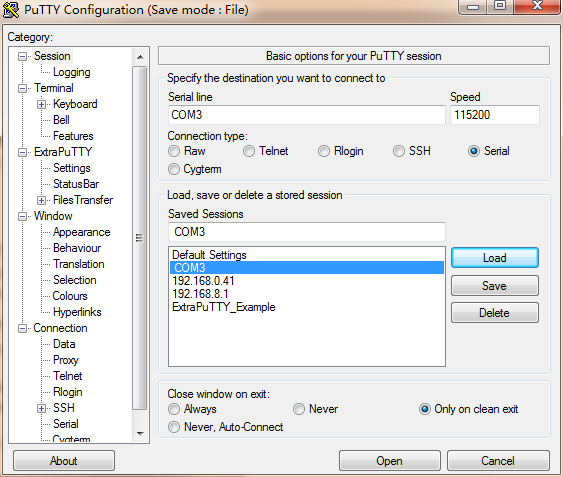
Task: Expand the SSH tree node
Action: point(42,408)
